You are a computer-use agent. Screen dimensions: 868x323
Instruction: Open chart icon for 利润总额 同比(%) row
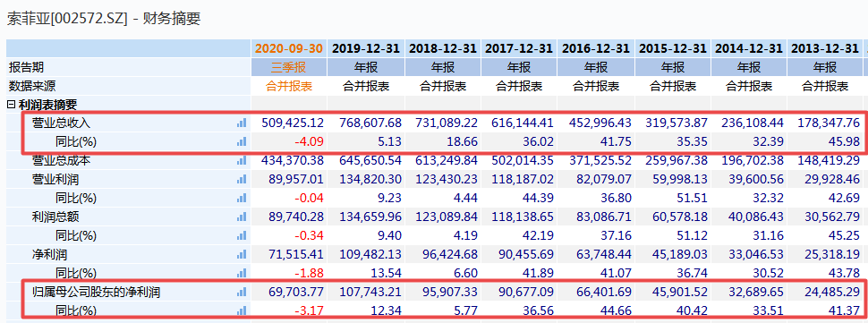pos(242,235)
